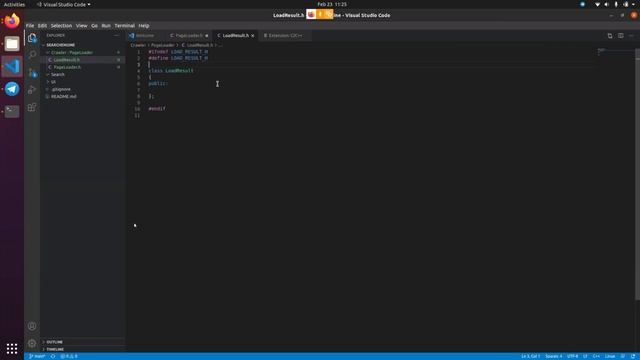The width and height of the screenshot is (640, 360).
Task: Open Source Control view in activity bar
Action: click(32, 73)
